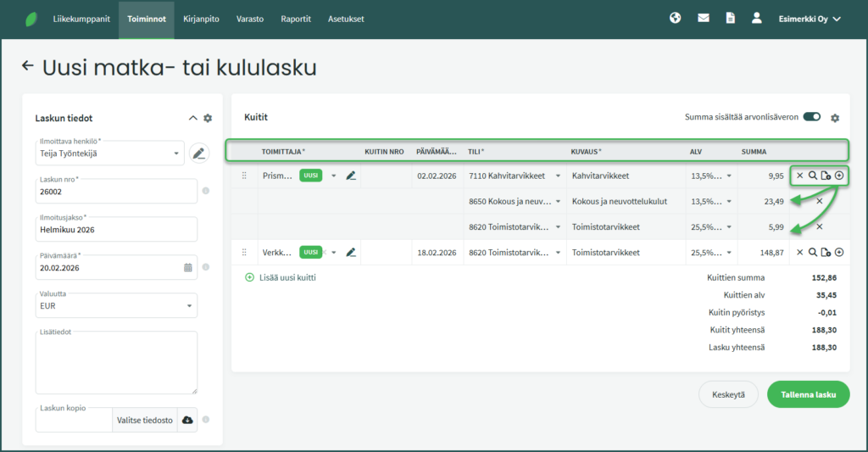Toggle Summa sisältää arvonlisäveron switch

pyautogui.click(x=811, y=117)
